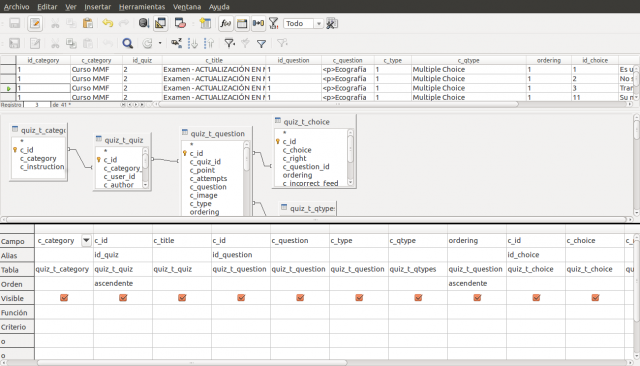Toggle the Table Name row icon
640x366 pixels.
tap(242, 24)
